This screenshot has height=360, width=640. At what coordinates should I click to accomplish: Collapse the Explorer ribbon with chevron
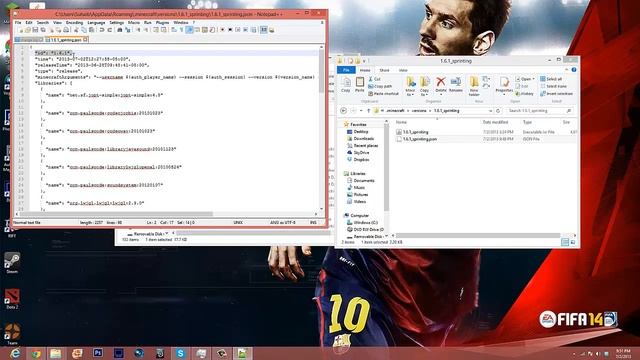coord(567,70)
